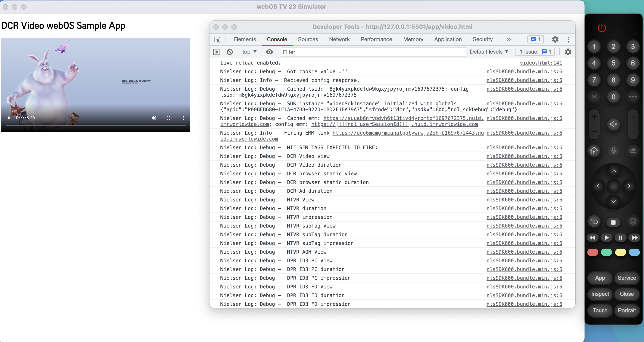Click the Service button on remote
Viewport: 644px width, 342px height.
(626, 278)
